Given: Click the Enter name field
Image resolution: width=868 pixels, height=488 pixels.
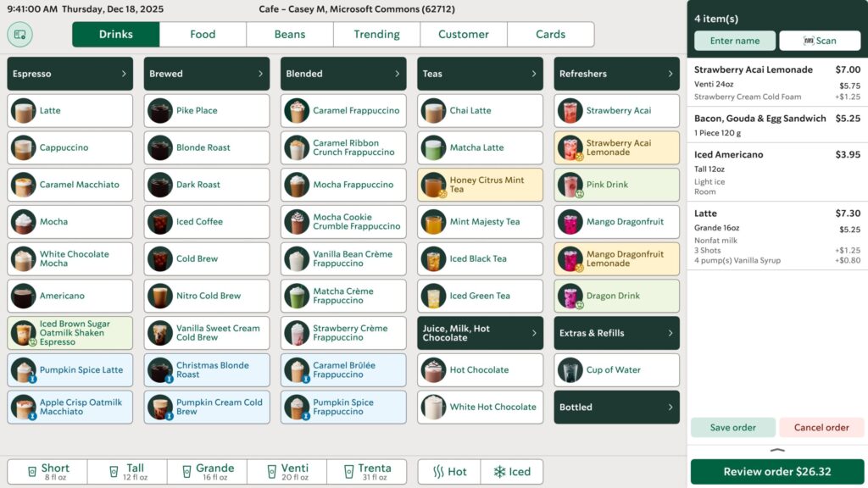Looking at the screenshot, I should click(735, 41).
